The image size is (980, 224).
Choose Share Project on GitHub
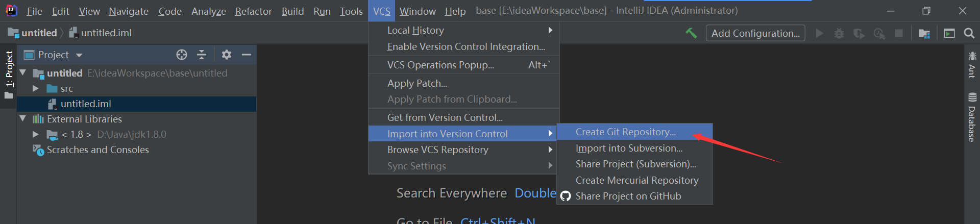(x=628, y=196)
